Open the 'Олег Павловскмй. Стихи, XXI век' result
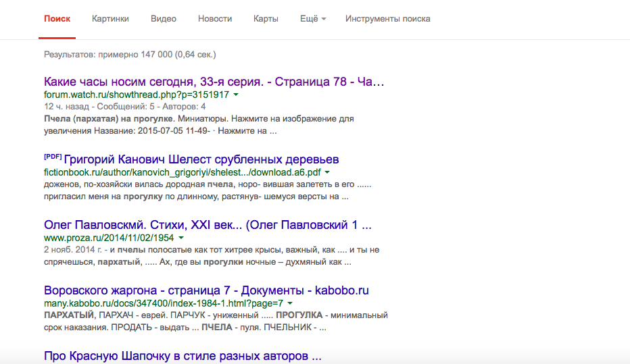Screen dimensions: 630x364 208,225
